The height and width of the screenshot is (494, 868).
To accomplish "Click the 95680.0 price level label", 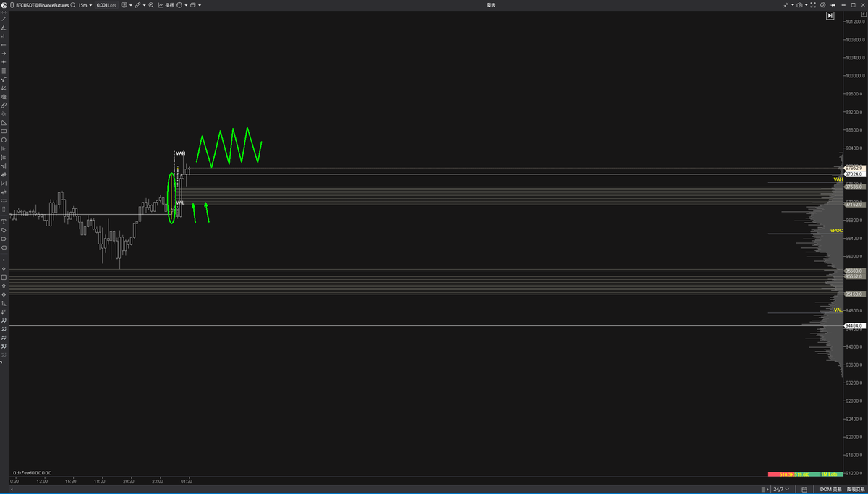I will point(854,271).
